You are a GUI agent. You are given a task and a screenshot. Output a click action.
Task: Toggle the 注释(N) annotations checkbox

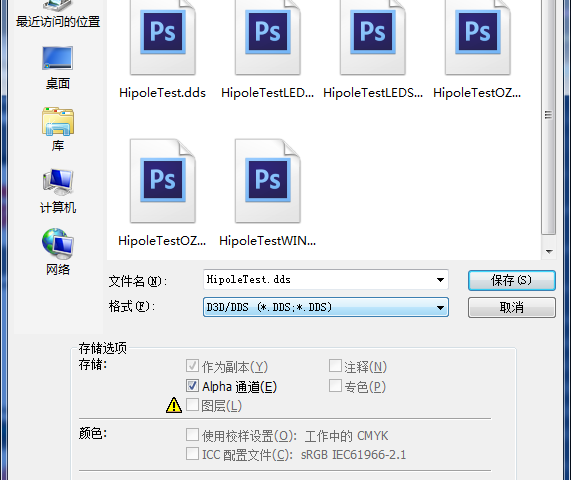335,366
